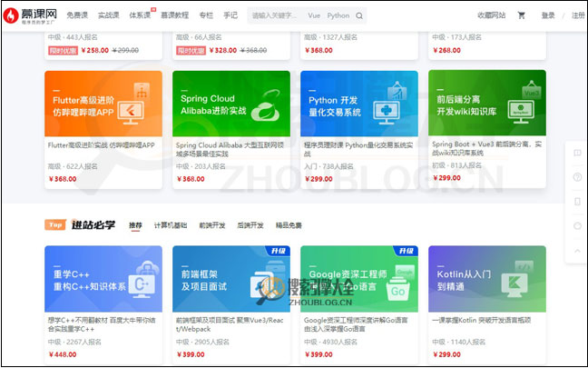Open 手记 in the top navigation
This screenshot has width=588, height=368.
[230, 15]
